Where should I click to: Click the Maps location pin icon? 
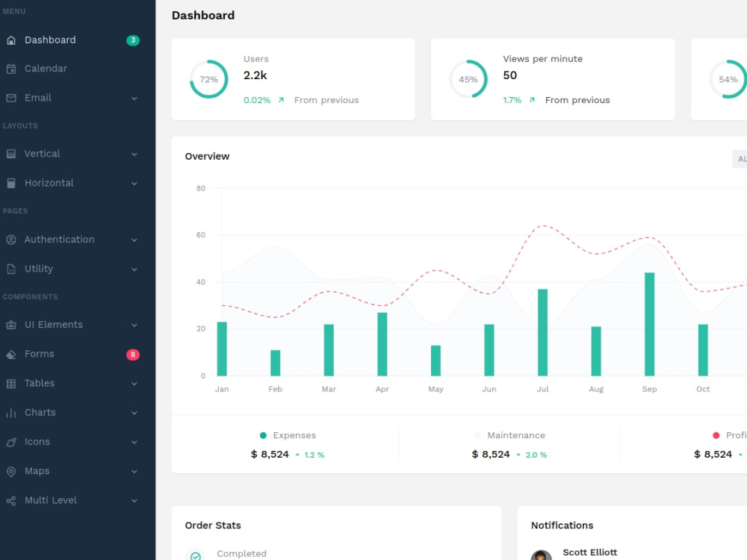[x=11, y=472]
